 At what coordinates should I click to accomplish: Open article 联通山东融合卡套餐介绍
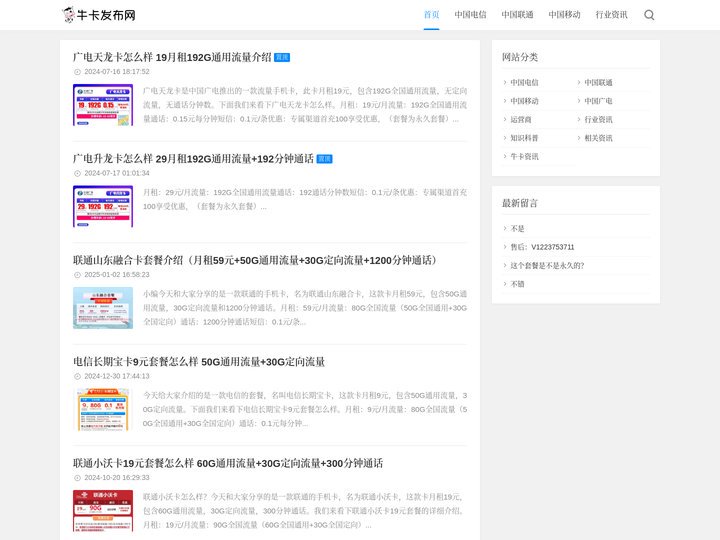coord(255,260)
